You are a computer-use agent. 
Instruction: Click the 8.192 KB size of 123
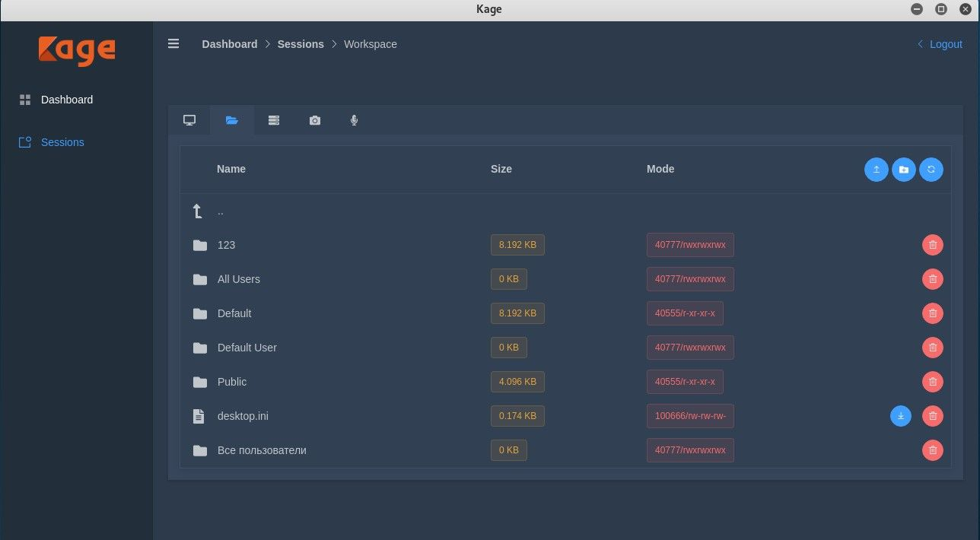tap(517, 245)
